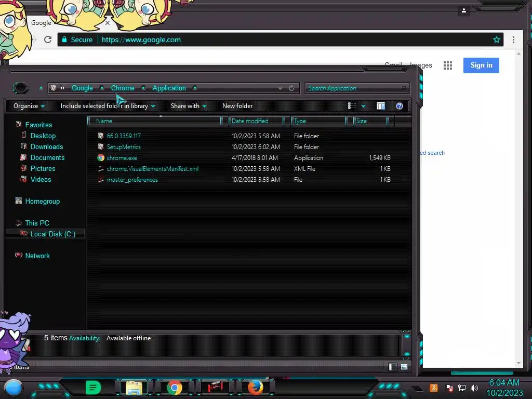
Task: Open Documents in the navigation pane
Action: pos(47,157)
